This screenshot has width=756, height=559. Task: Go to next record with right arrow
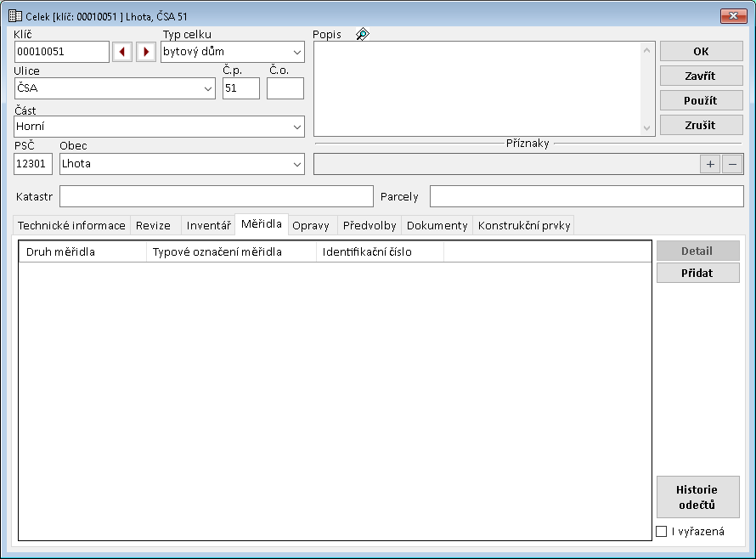point(146,52)
